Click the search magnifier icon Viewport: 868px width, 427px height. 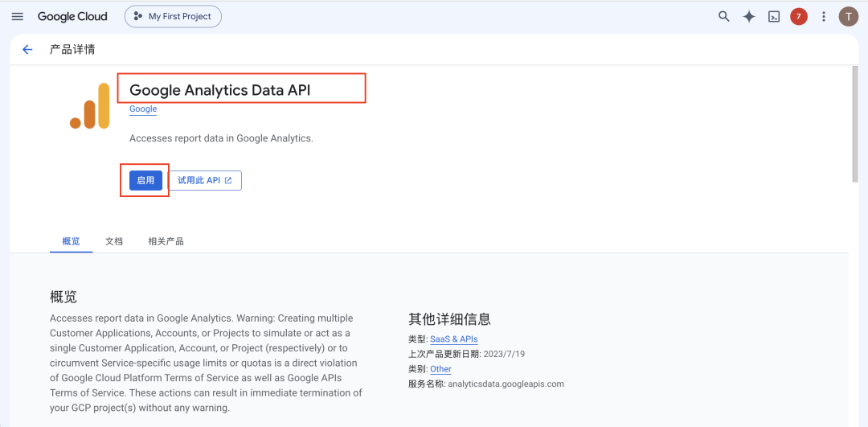click(x=723, y=17)
